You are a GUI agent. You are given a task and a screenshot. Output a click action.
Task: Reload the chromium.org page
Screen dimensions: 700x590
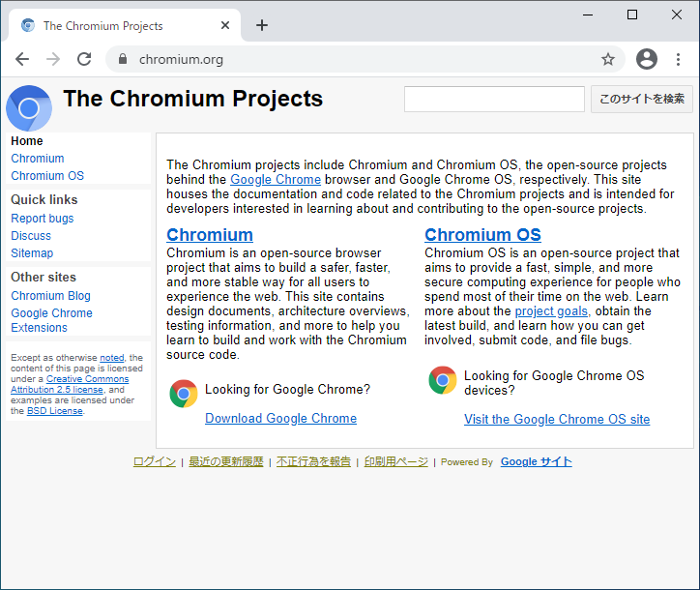pos(84,59)
